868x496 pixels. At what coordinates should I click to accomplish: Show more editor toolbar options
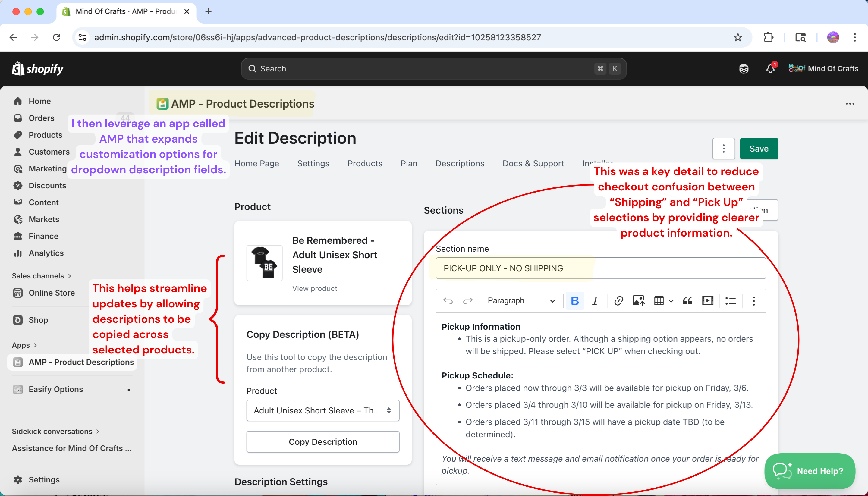point(753,300)
